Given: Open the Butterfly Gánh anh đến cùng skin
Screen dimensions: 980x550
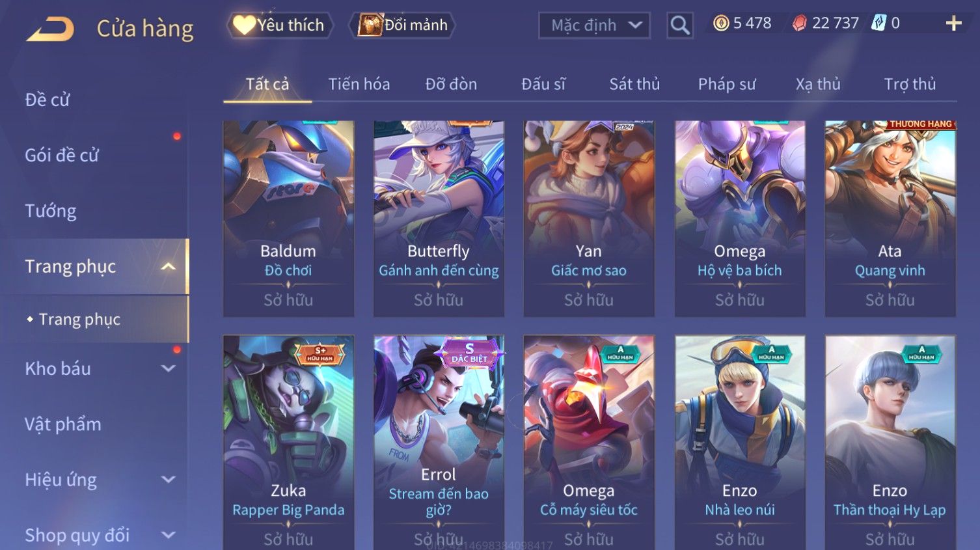Looking at the screenshot, I should click(439, 219).
